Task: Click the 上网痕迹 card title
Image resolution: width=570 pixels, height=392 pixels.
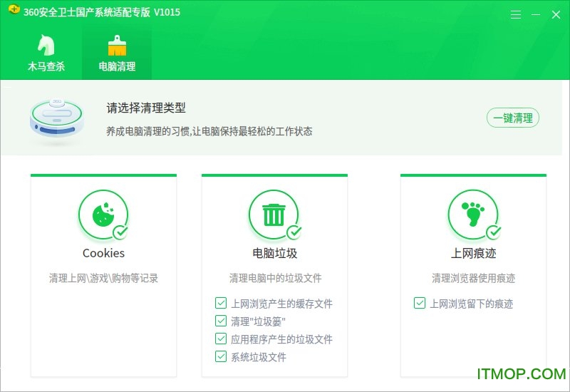Action: 473,253
